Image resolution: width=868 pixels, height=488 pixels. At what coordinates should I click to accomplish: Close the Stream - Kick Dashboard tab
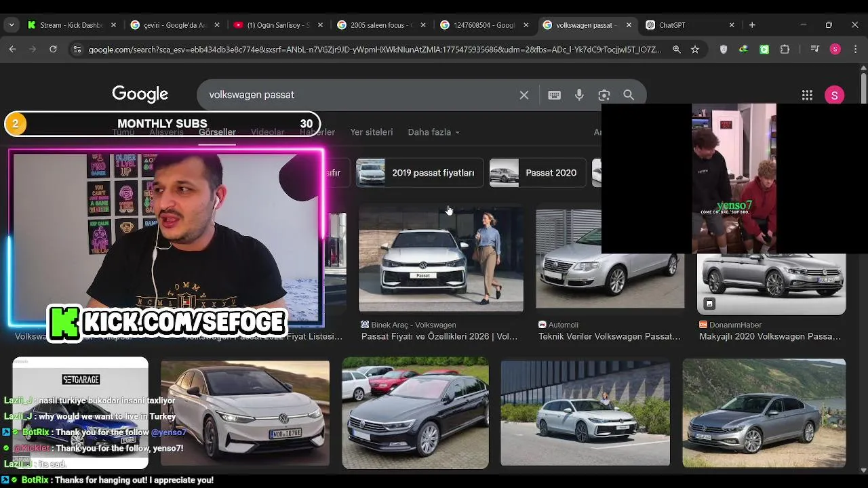[114, 25]
